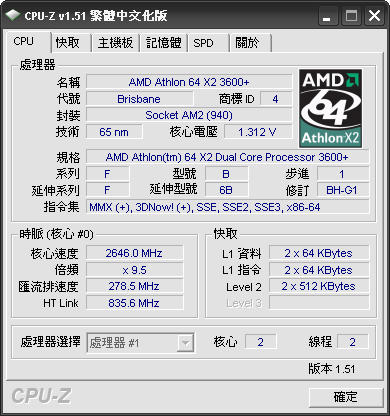Click the empty Level 3 cache field
The image size is (390, 416).
point(319,303)
